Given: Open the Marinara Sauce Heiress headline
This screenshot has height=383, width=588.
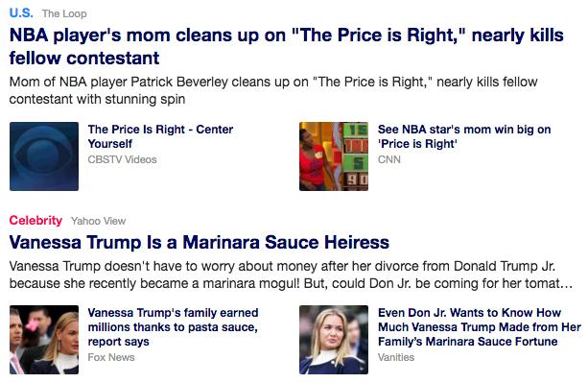Looking at the screenshot, I should [x=200, y=242].
